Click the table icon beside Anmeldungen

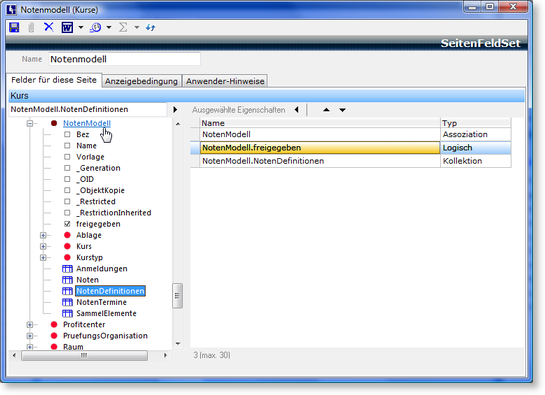pos(67,269)
